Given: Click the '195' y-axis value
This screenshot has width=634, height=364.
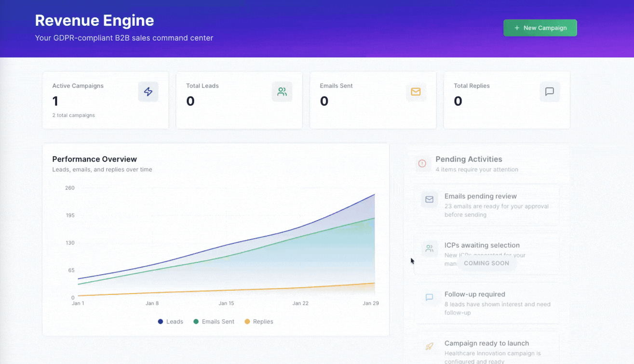Looking at the screenshot, I should click(x=70, y=215).
